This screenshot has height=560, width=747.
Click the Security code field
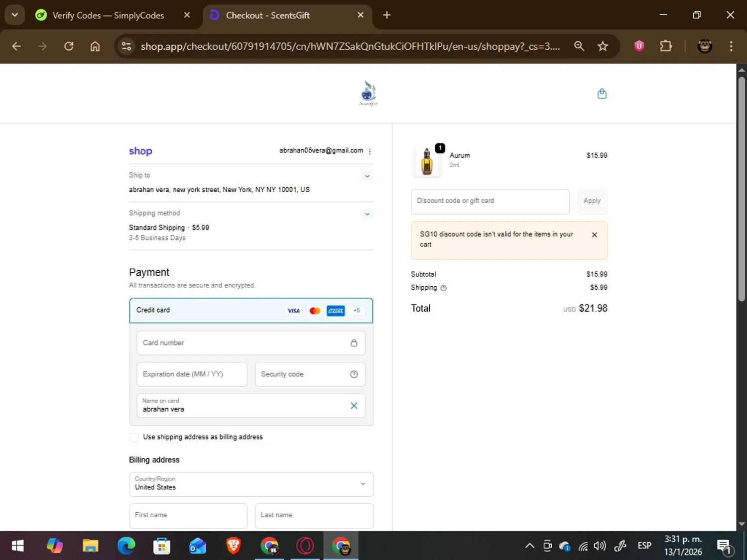[310, 374]
